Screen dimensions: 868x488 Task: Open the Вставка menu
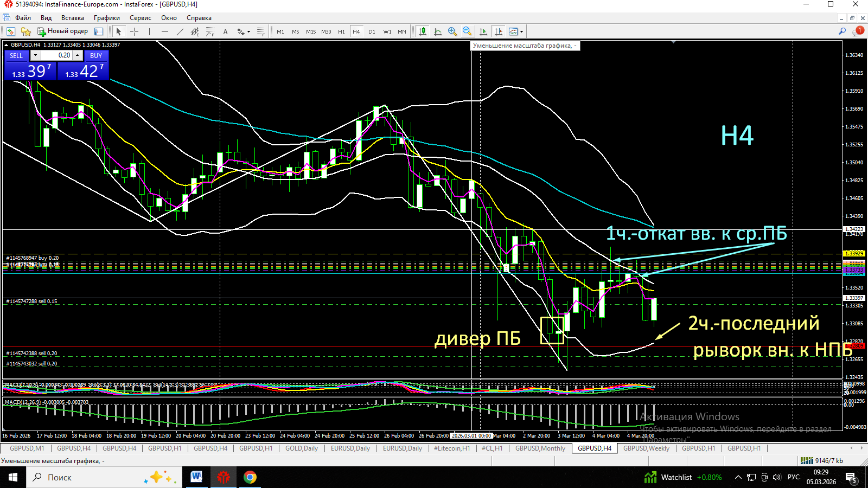73,18
